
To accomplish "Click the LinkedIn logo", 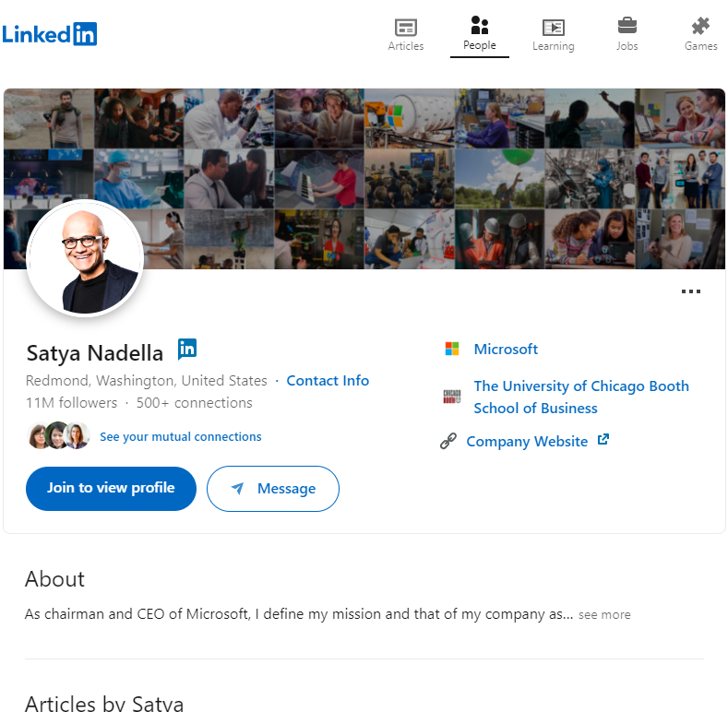I will click(x=50, y=34).
